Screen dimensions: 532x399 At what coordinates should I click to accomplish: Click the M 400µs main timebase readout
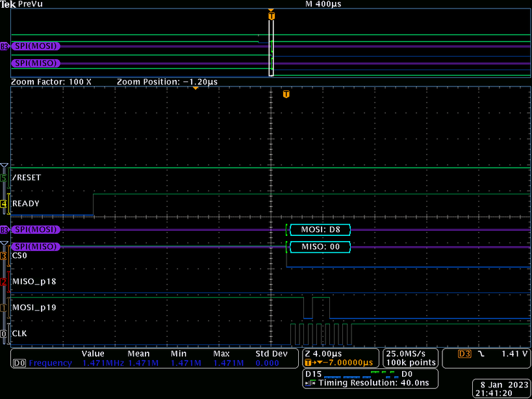point(323,4)
